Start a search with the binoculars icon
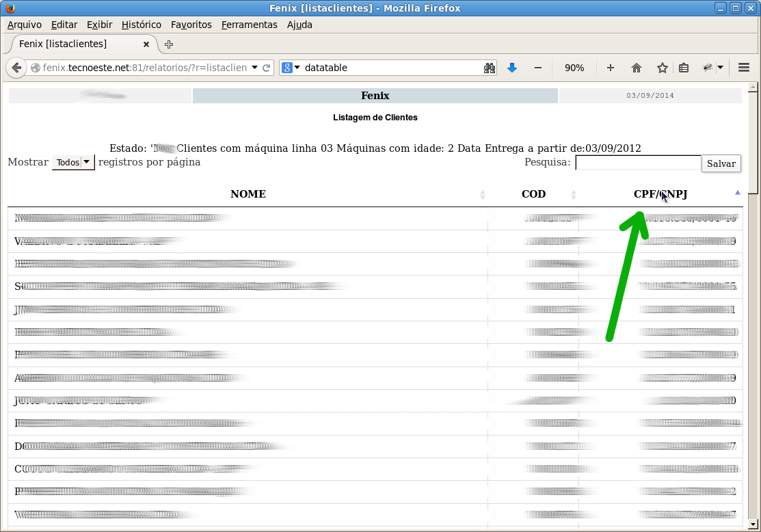Image resolution: width=761 pixels, height=532 pixels. point(490,68)
